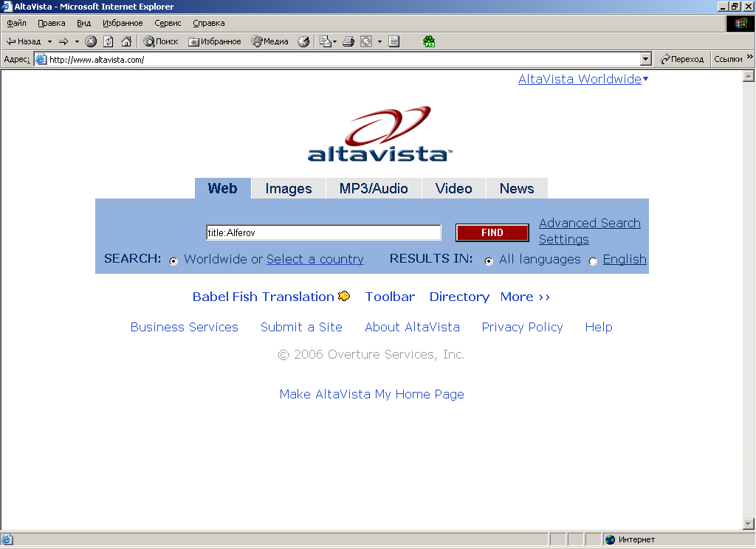The height and width of the screenshot is (549, 756).
Task: Click the search query input field
Action: point(323,232)
